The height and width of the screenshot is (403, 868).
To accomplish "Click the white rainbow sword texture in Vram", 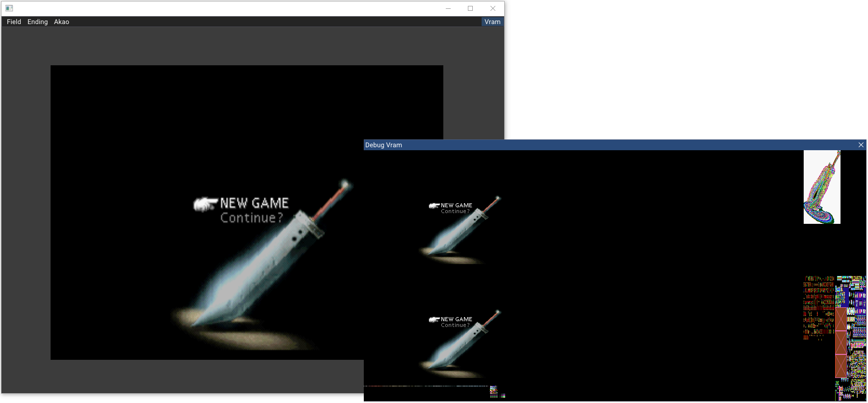I will 822,187.
